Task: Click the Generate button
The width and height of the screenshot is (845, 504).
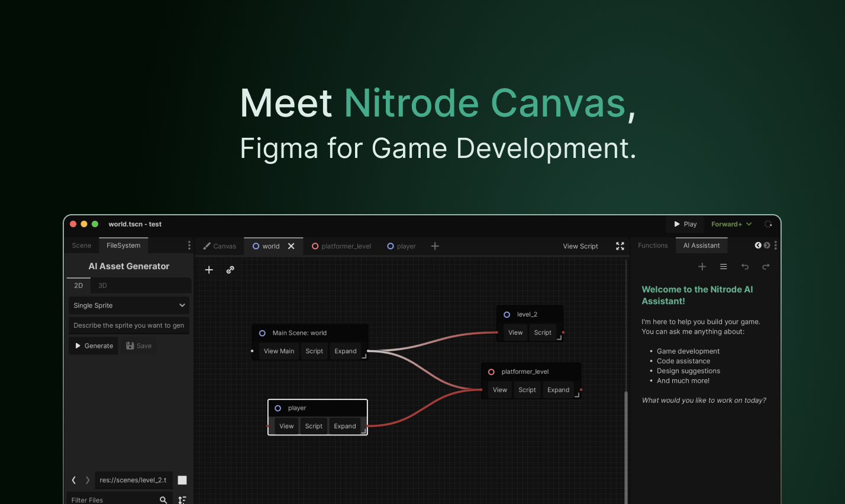Action: point(94,346)
